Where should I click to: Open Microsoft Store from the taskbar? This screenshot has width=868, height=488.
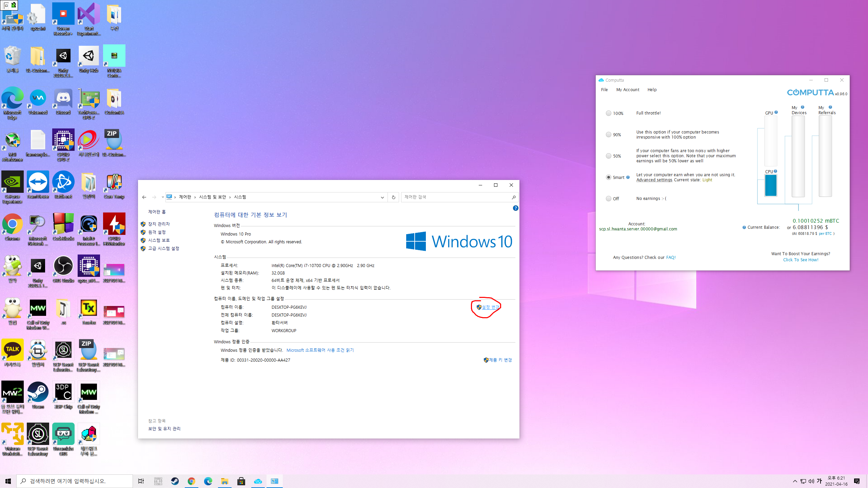click(241, 481)
